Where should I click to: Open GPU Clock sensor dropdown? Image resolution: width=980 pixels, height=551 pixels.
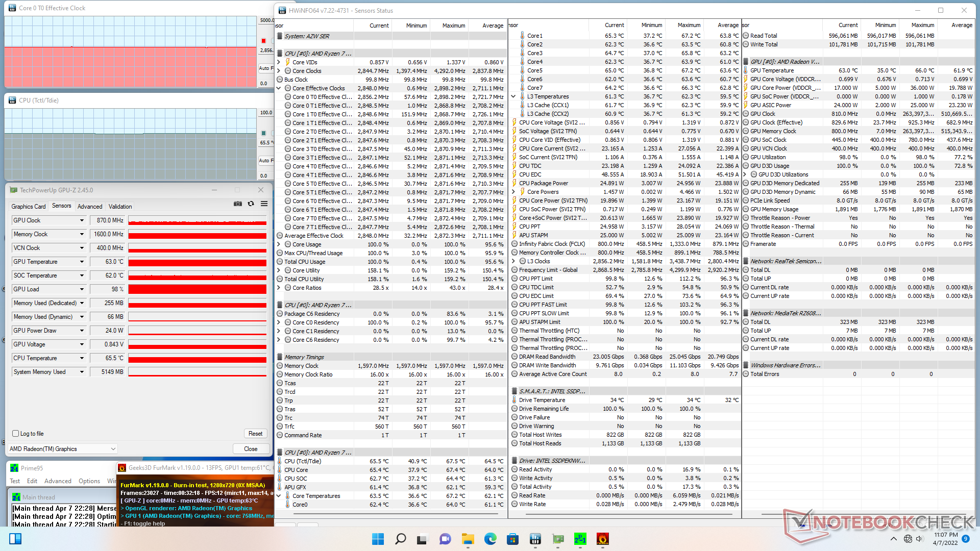point(82,220)
